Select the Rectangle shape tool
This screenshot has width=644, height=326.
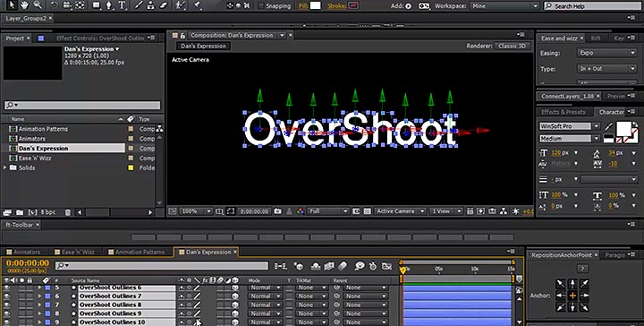(96, 5)
